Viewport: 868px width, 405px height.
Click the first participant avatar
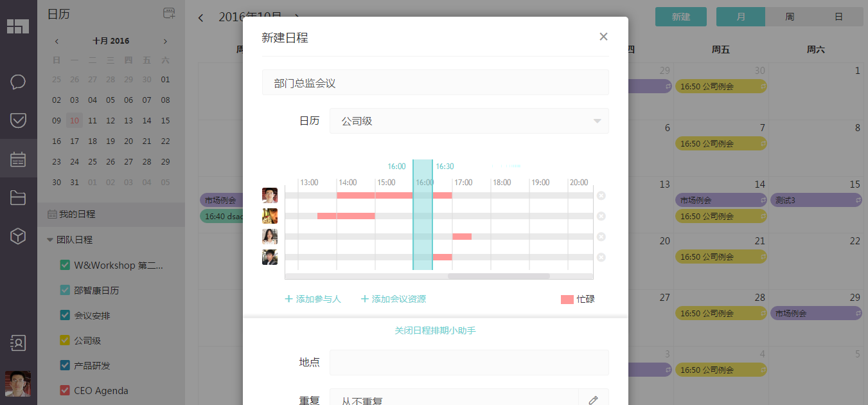[x=270, y=195]
